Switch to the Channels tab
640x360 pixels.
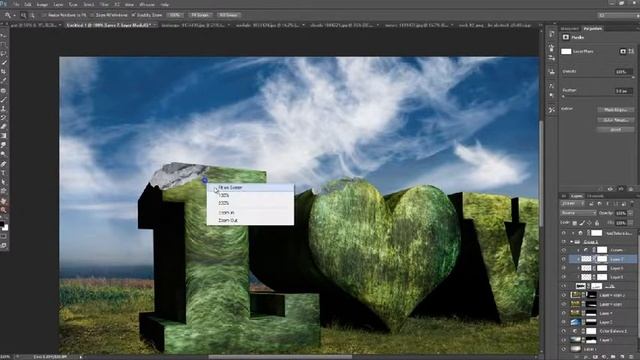click(x=595, y=196)
